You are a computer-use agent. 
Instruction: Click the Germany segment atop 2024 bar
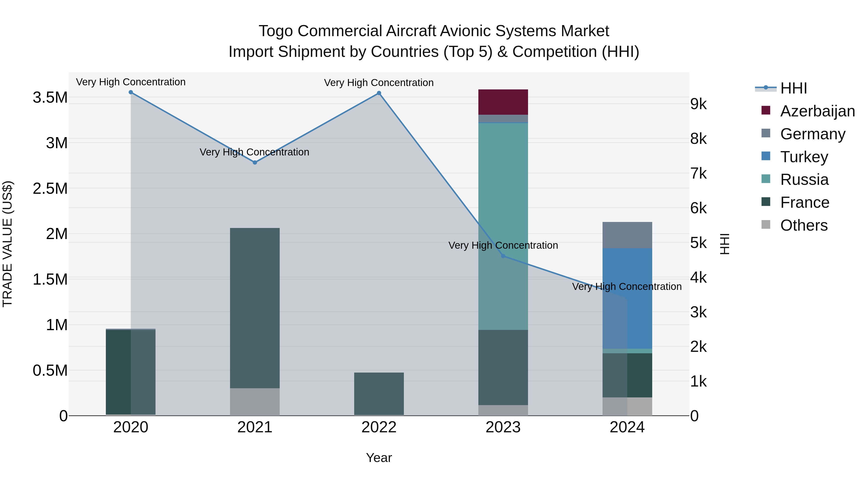tap(627, 235)
